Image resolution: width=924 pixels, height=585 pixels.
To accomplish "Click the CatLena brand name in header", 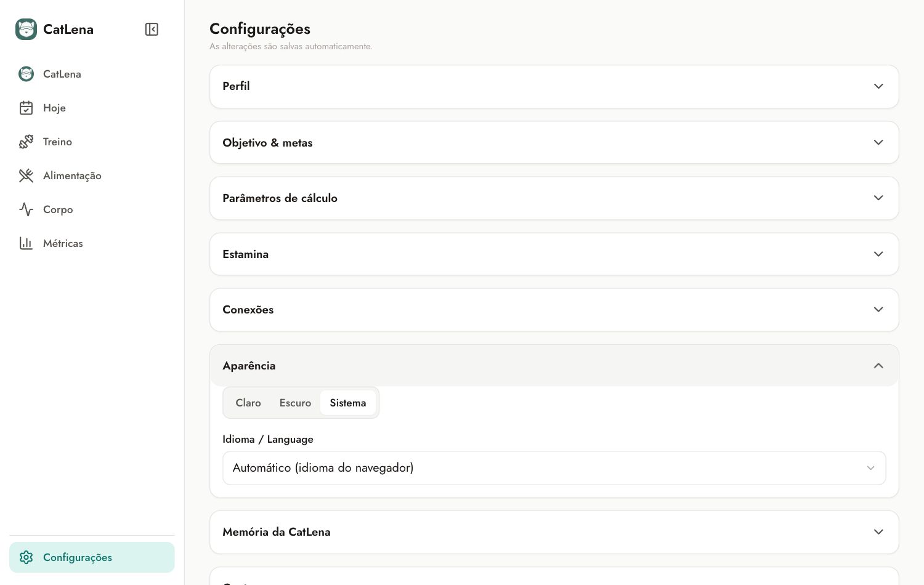I will [x=68, y=29].
